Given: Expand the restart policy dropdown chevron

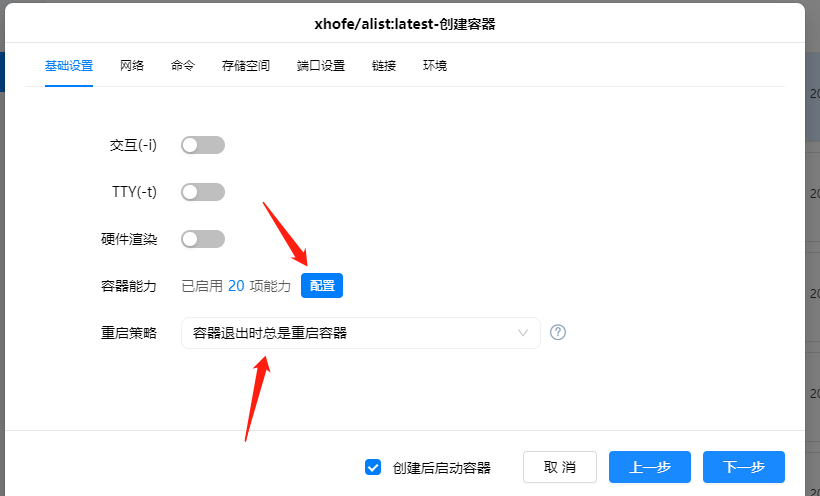Looking at the screenshot, I should tap(522, 333).
